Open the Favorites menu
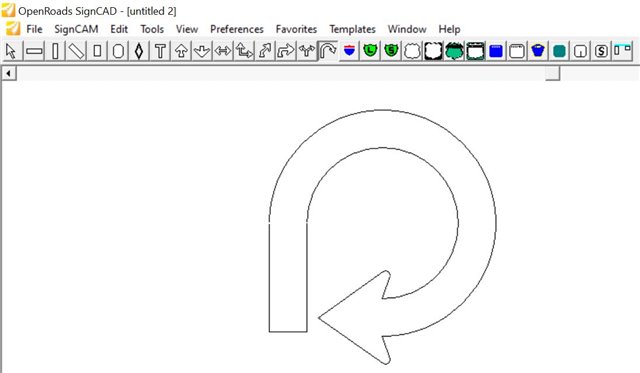 (x=296, y=29)
